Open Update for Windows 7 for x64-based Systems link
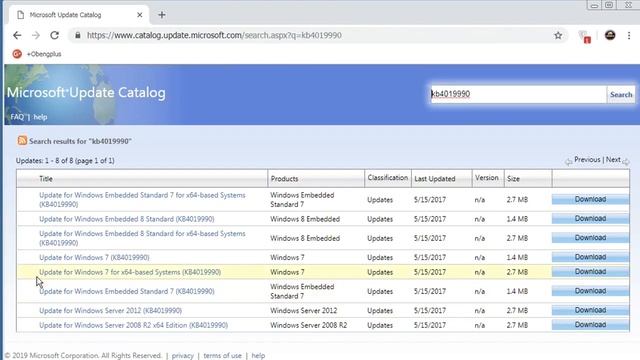Viewport: 640px width, 360px height. pos(130,272)
